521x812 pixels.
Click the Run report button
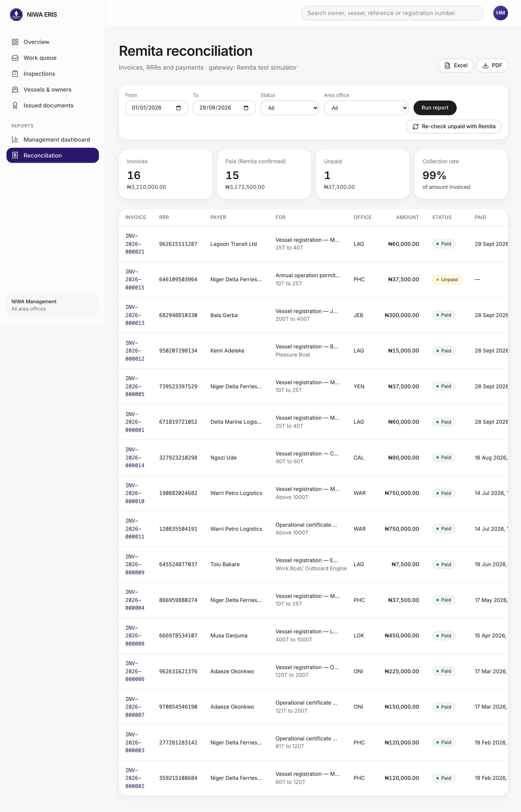435,107
